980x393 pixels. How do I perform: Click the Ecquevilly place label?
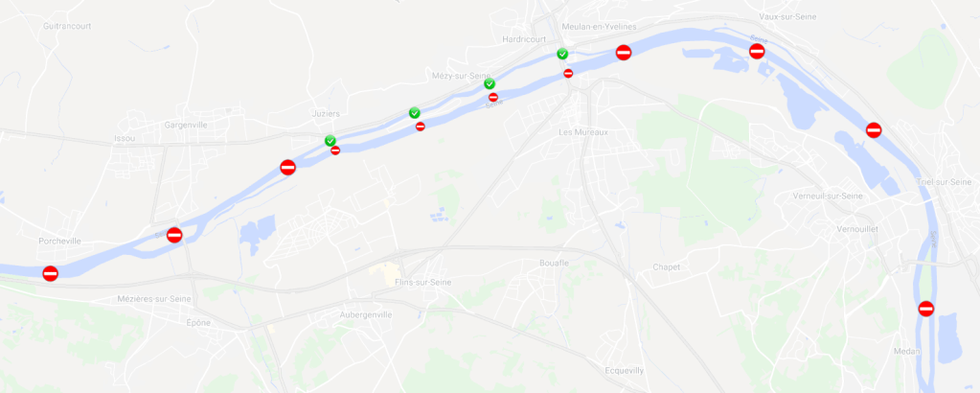(x=624, y=370)
